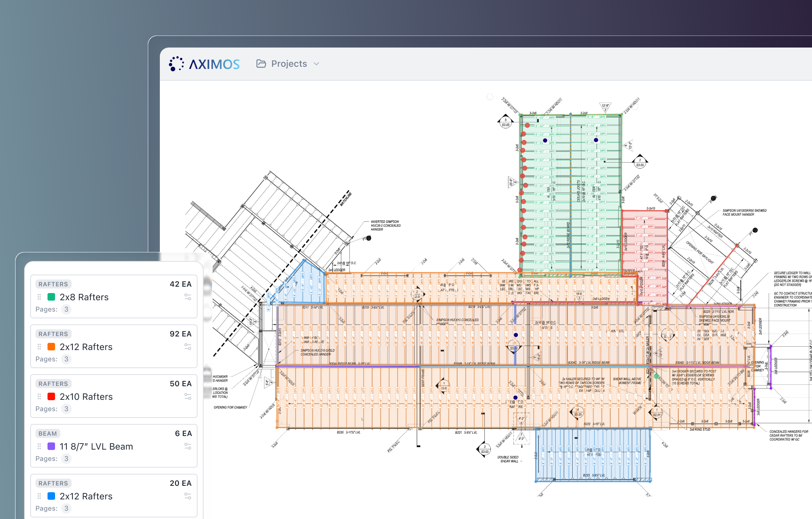Select the 2x10 Rafters item name
812x519 pixels.
(86, 397)
